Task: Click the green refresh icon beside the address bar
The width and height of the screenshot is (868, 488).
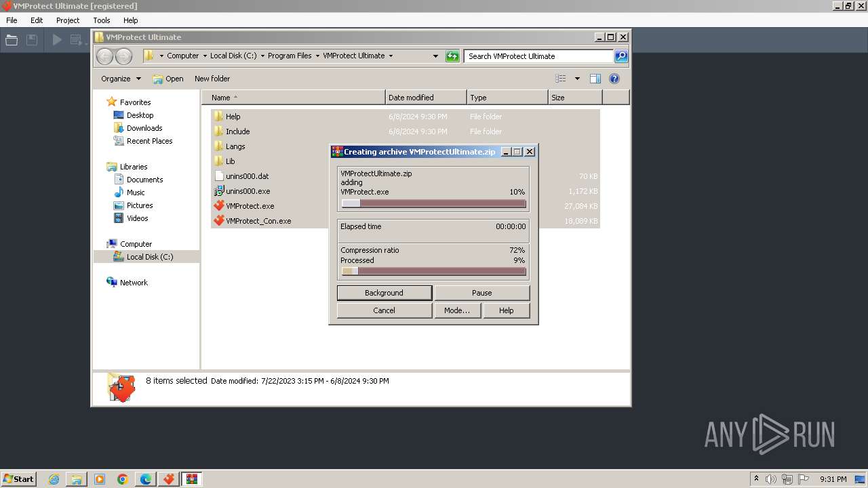Action: point(452,56)
